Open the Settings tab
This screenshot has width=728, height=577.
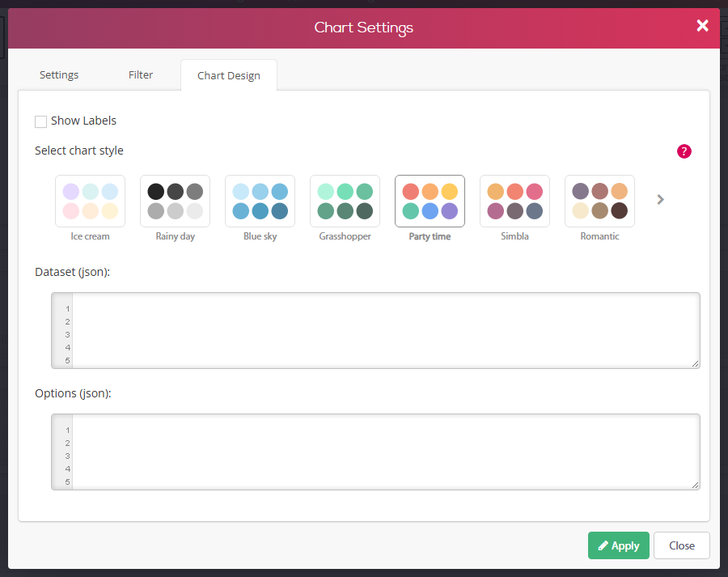tap(59, 74)
